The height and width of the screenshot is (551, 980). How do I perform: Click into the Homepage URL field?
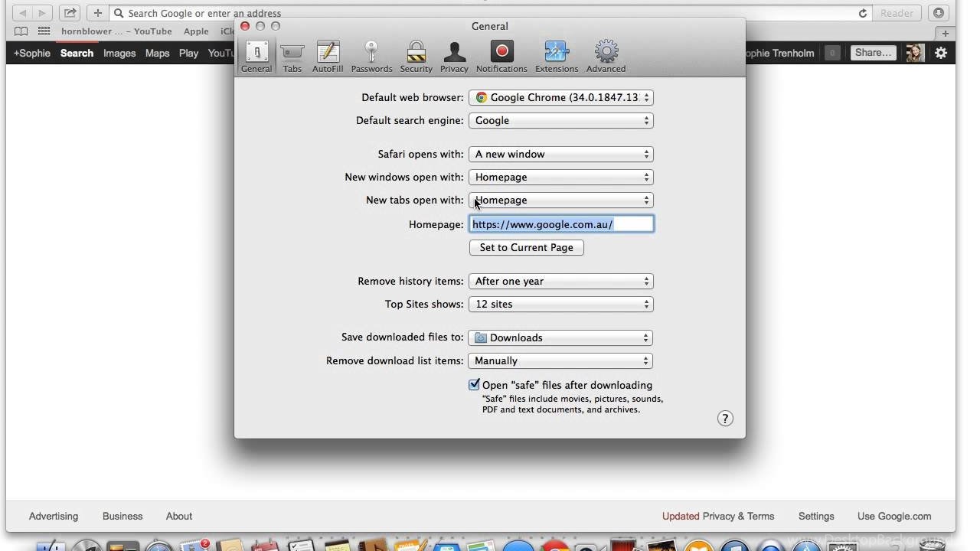coord(561,224)
